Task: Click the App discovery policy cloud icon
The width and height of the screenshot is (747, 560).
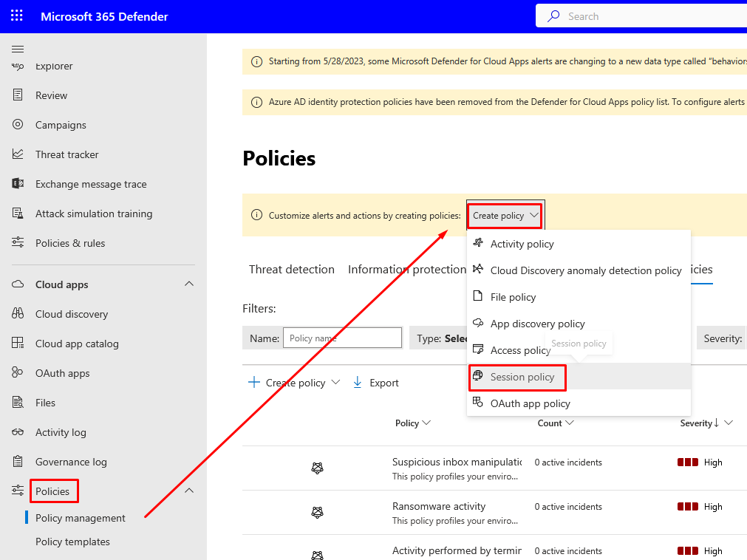Action: coord(478,323)
